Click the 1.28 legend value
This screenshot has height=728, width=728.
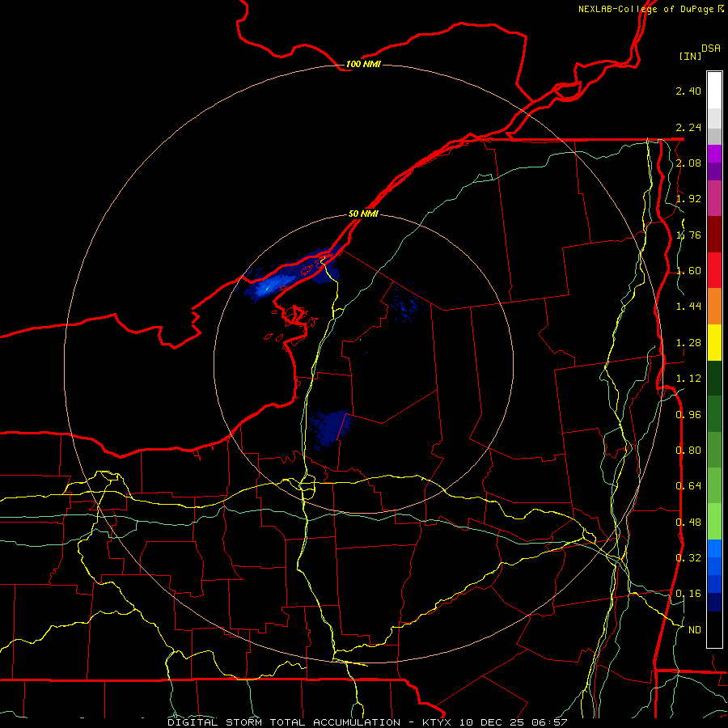[688, 343]
